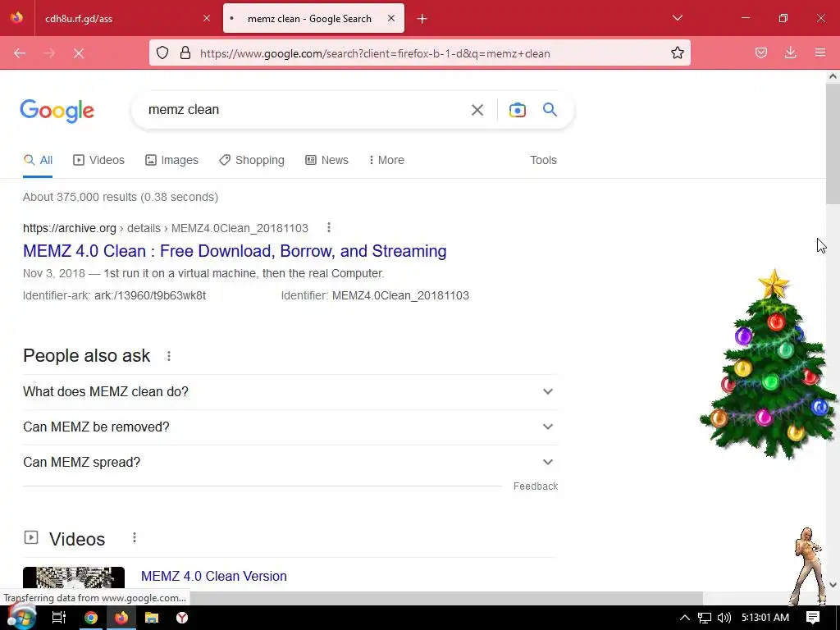
Task: Open three-dot menu beside People also ask
Action: [169, 356]
